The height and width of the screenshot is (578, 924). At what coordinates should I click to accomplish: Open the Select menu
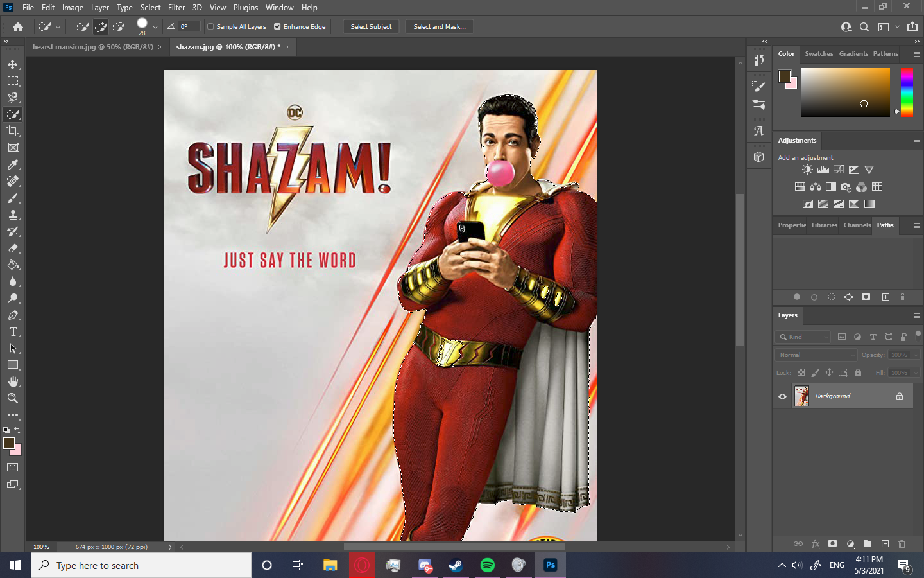(150, 8)
